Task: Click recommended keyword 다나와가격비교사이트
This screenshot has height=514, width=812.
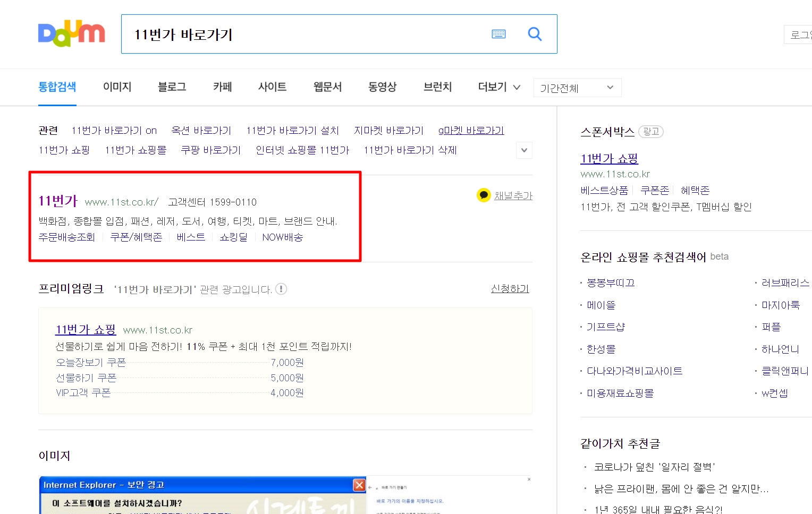Action: pyautogui.click(x=635, y=371)
